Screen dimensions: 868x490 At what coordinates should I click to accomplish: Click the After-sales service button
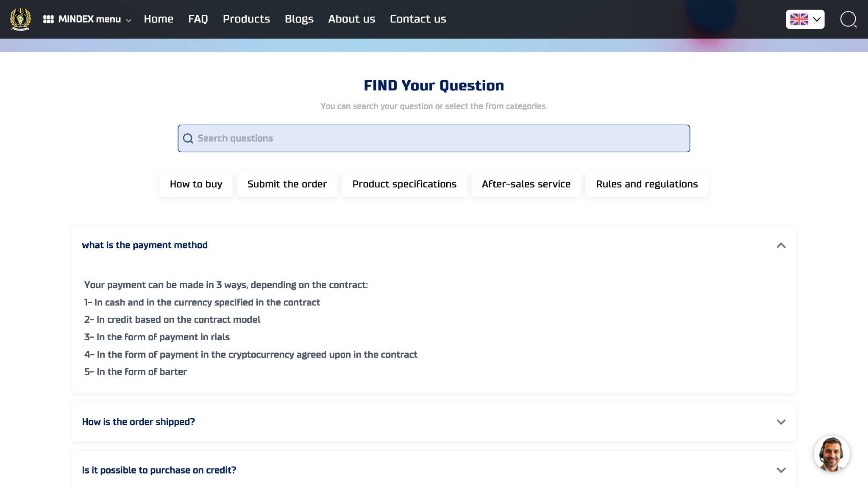[526, 184]
